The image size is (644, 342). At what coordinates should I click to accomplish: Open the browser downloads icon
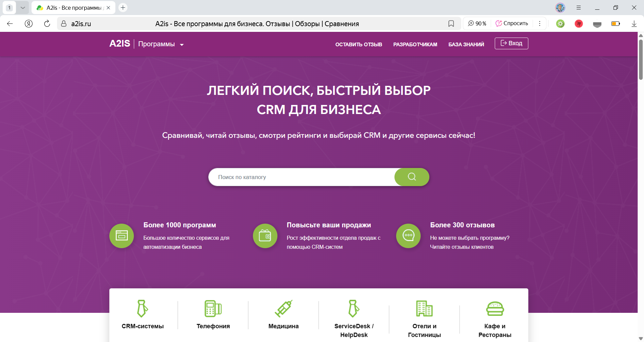tap(634, 23)
